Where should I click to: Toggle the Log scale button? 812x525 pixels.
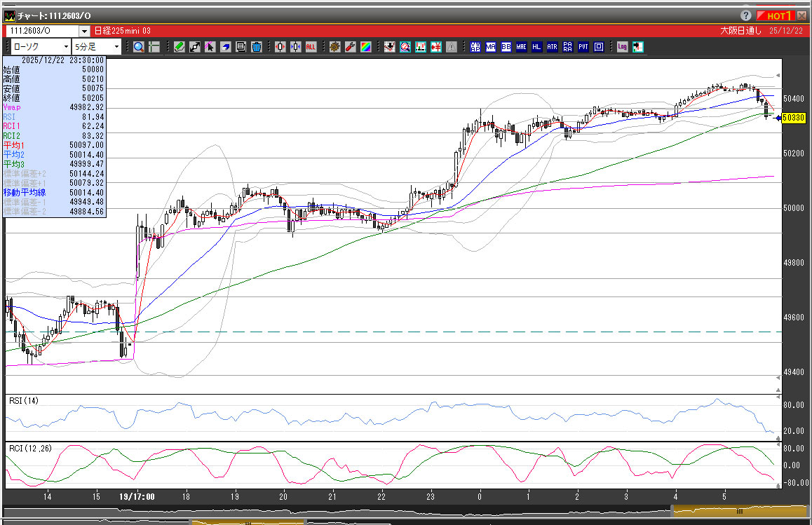622,47
